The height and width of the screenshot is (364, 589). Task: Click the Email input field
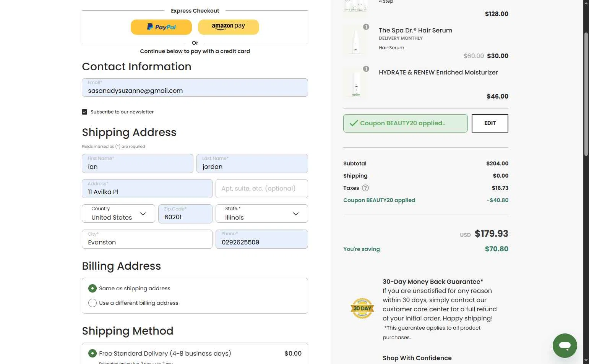pyautogui.click(x=195, y=87)
